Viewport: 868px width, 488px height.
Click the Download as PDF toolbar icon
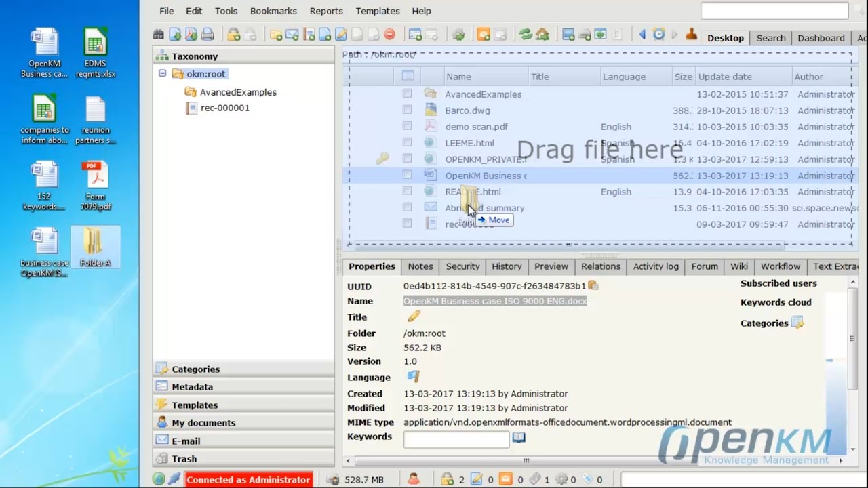pyautogui.click(x=191, y=34)
